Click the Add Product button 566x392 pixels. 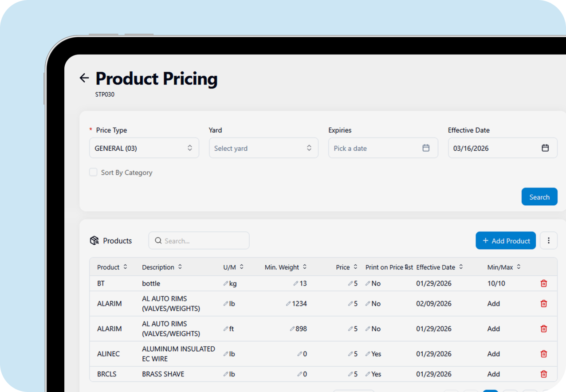click(505, 240)
